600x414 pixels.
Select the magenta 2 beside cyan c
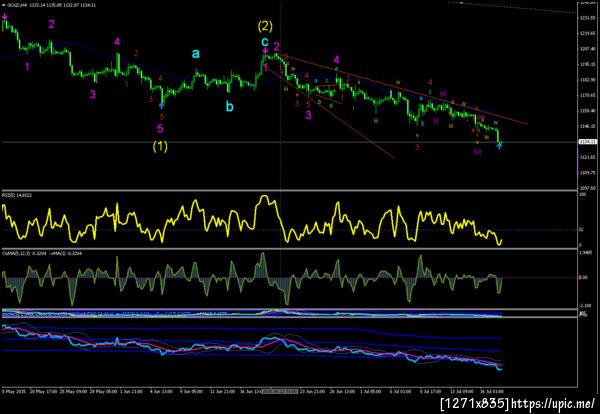[x=276, y=47]
